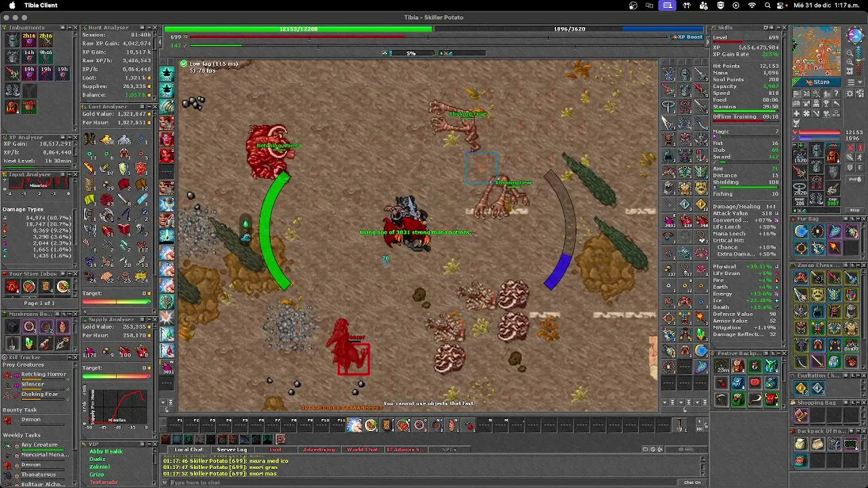Image resolution: width=868 pixels, height=488 pixels.
Task: Switch to NPCs chat tab
Action: [450, 449]
